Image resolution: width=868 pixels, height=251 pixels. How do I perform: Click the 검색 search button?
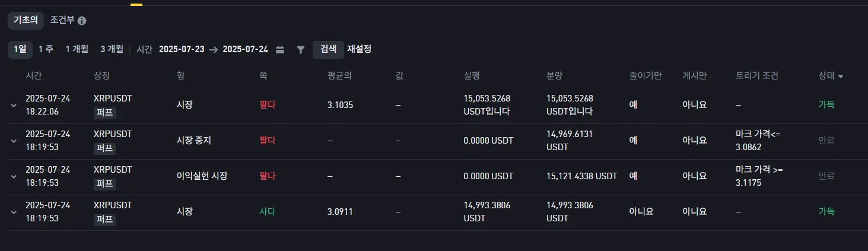tap(328, 49)
